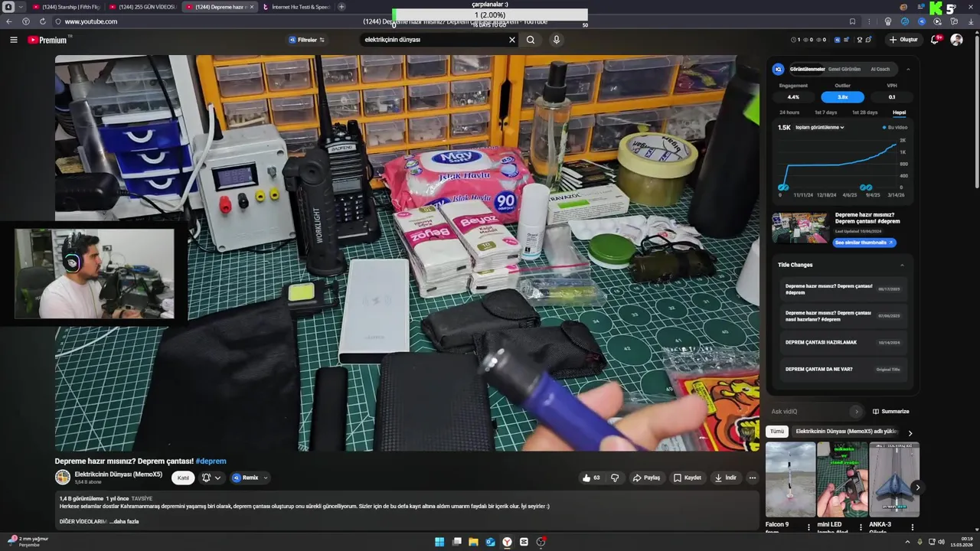This screenshot has width=980, height=551.
Task: Open the YouTube guide hamburger menu
Action: [13, 40]
